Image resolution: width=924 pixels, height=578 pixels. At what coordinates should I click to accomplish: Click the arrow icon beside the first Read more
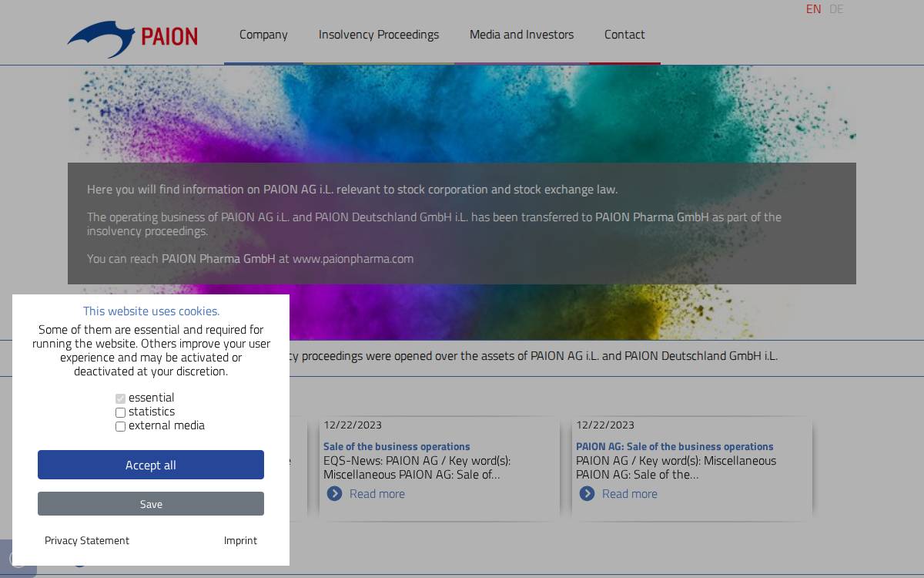click(334, 493)
